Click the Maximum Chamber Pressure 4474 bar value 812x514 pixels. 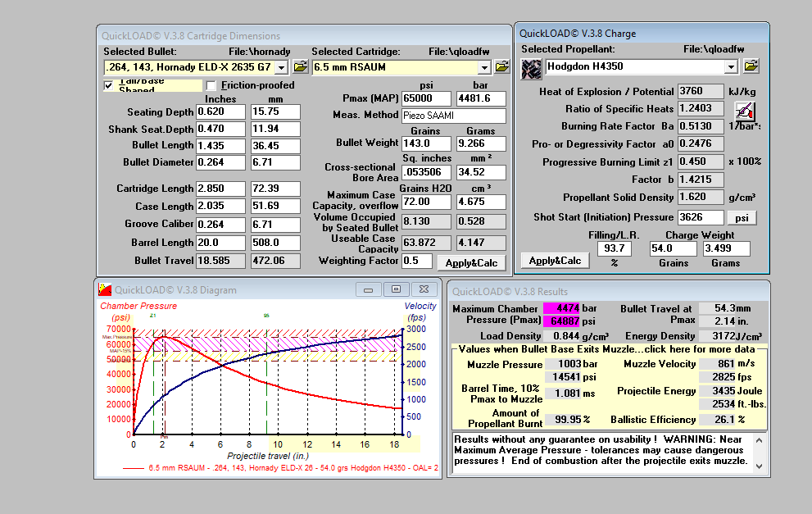(561, 308)
